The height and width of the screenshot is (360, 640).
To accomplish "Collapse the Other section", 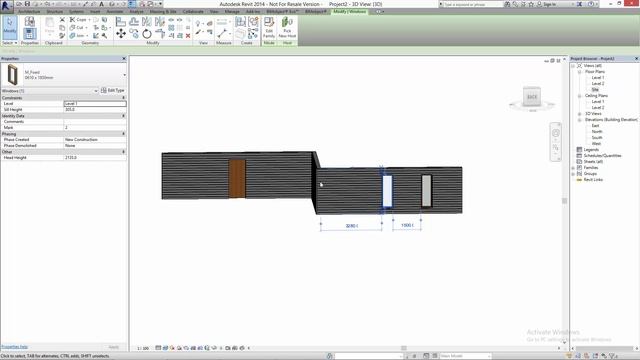I will pos(124,152).
